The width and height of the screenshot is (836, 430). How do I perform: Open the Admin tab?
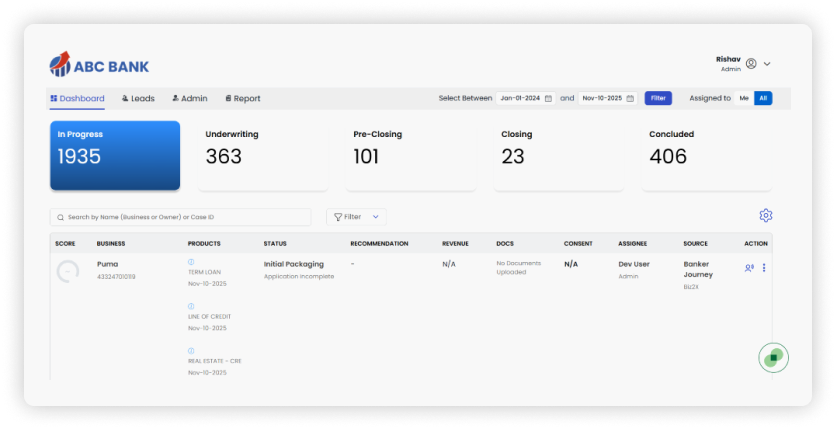tap(189, 98)
